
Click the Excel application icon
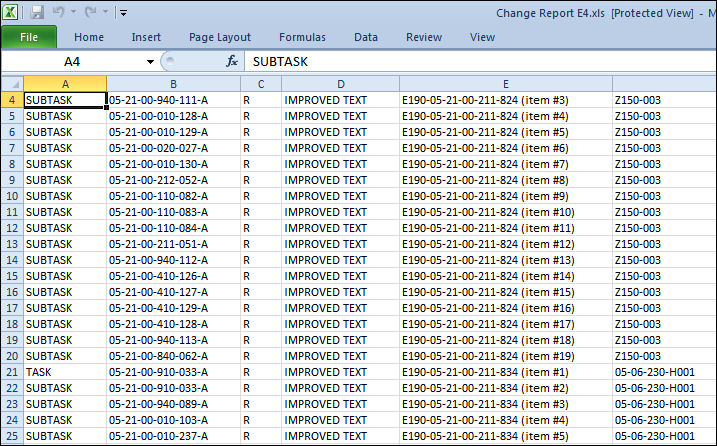coord(10,12)
